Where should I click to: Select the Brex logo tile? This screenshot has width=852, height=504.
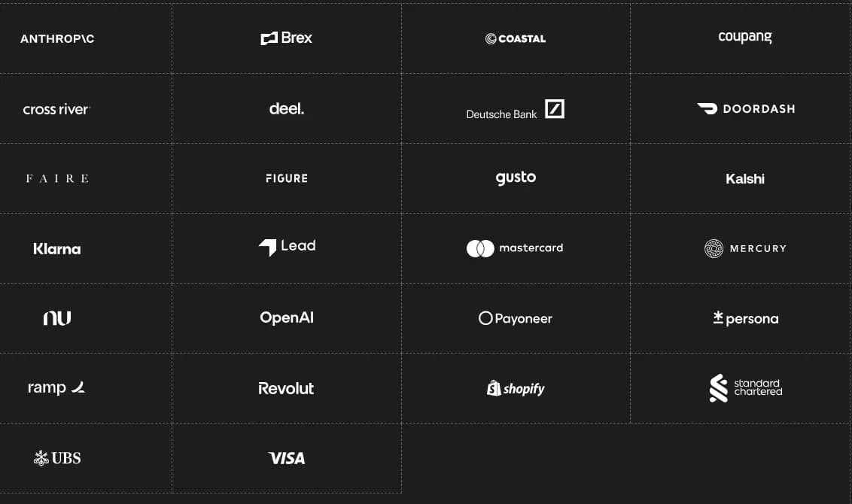pos(286,38)
